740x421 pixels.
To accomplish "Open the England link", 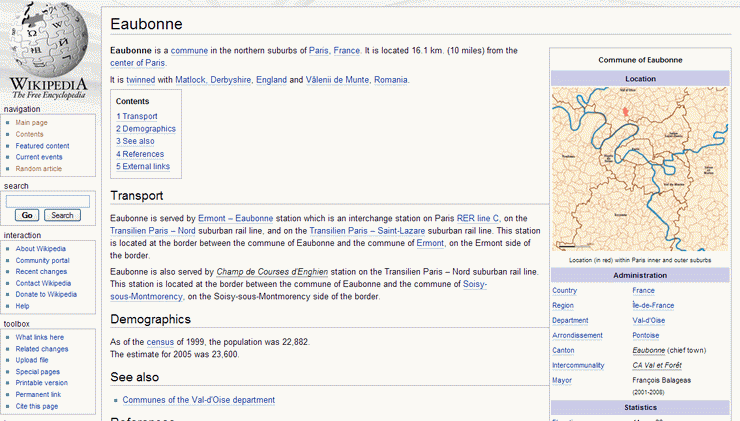I will click(x=271, y=80).
